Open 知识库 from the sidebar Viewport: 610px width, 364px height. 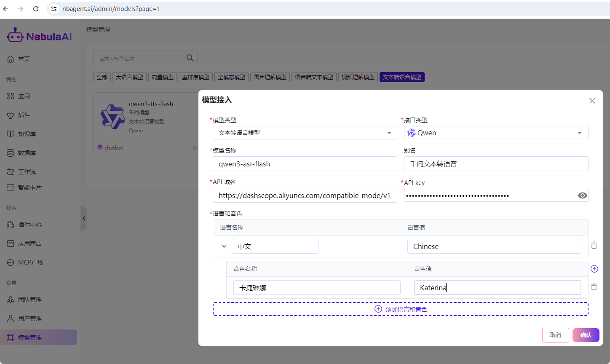click(x=27, y=134)
